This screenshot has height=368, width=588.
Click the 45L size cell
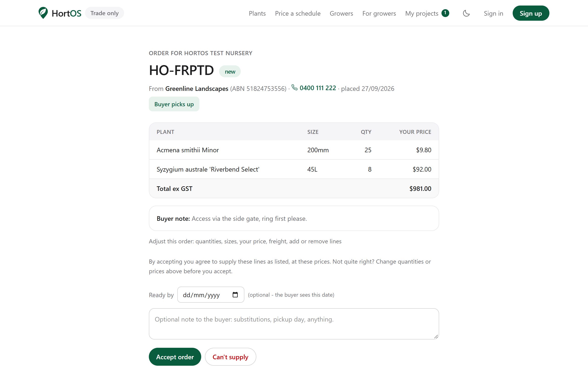pyautogui.click(x=312, y=169)
